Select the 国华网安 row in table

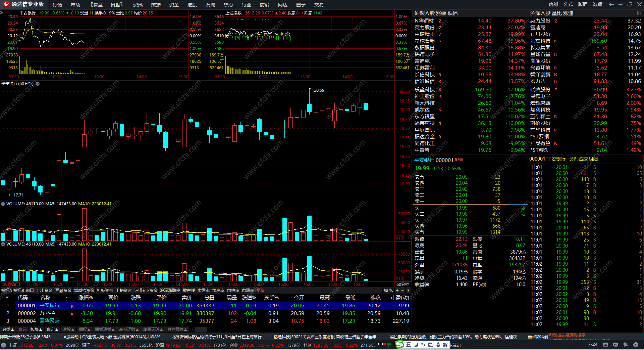coord(205,321)
